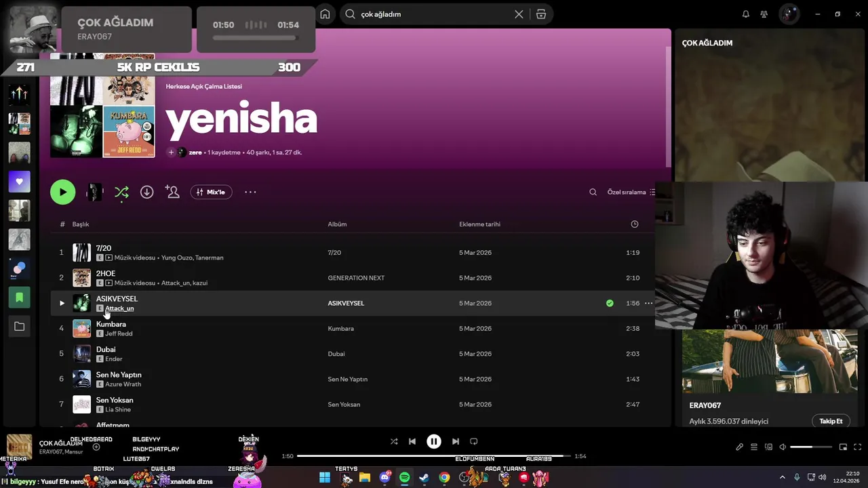Open Attack_un artist link under ASIKVEYSEL
The image size is (868, 488).
(x=119, y=308)
